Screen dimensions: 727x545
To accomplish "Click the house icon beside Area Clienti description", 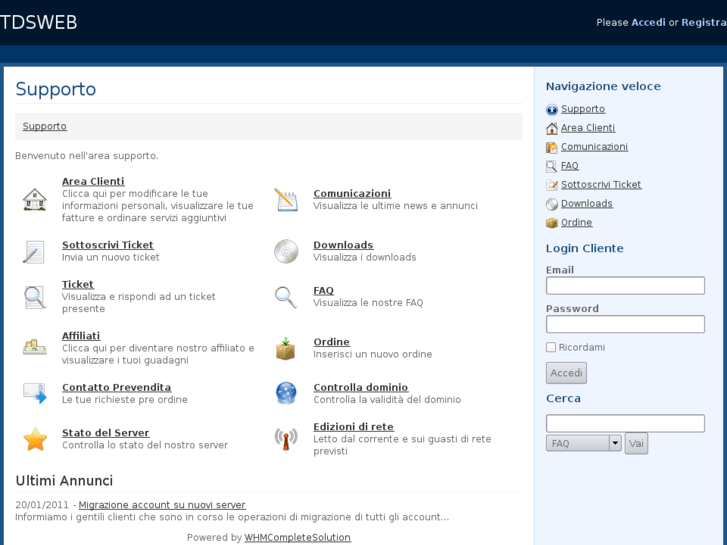I will (35, 199).
